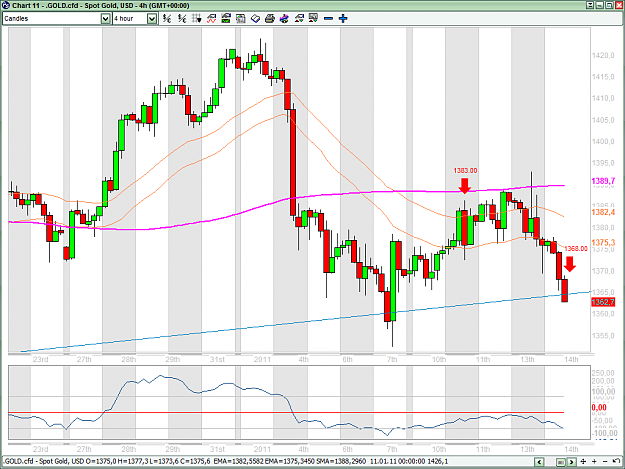This screenshot has width=625, height=469.
Task: Click the orange 1382,4 EMA price label
Action: [603, 212]
